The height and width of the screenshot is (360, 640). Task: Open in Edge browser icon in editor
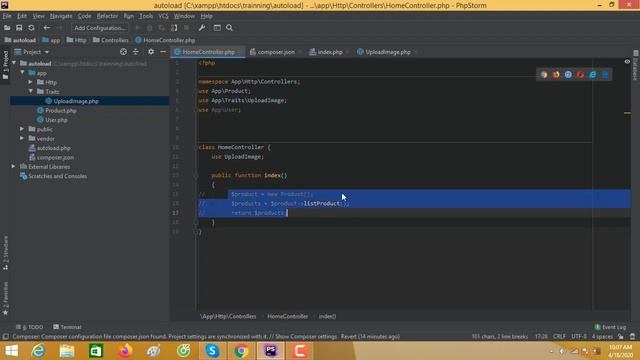tap(605, 75)
